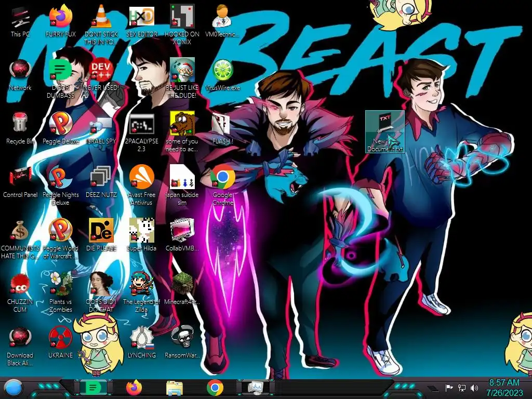The image size is (532, 399).
Task: Open the green document app in taskbar
Action: (93, 388)
